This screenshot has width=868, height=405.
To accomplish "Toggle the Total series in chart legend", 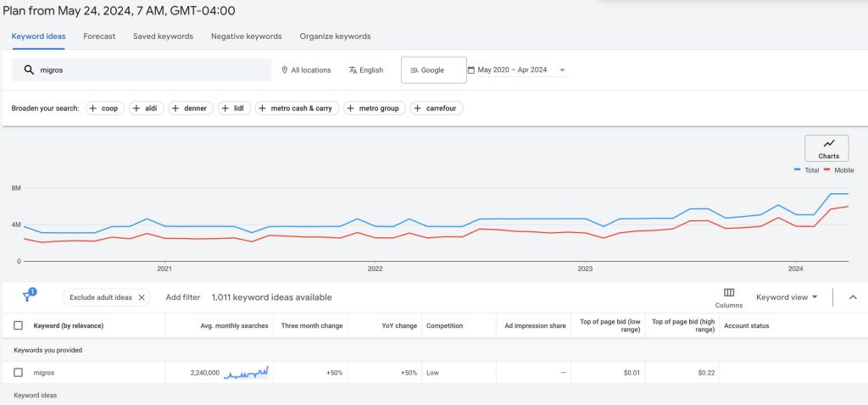I will (807, 170).
